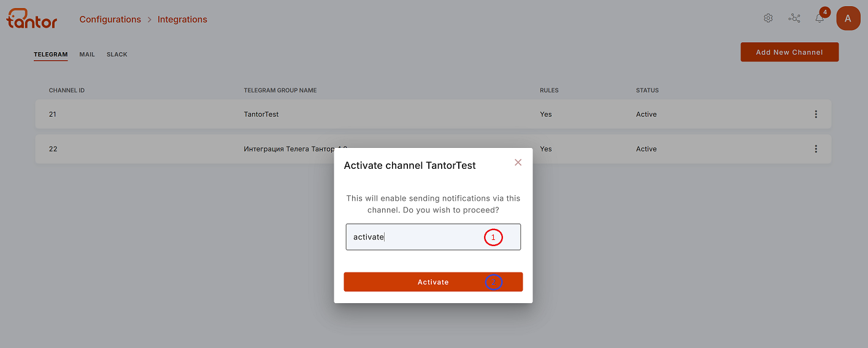The image size is (868, 348).
Task: Switch to the SLACK tab
Action: click(117, 55)
